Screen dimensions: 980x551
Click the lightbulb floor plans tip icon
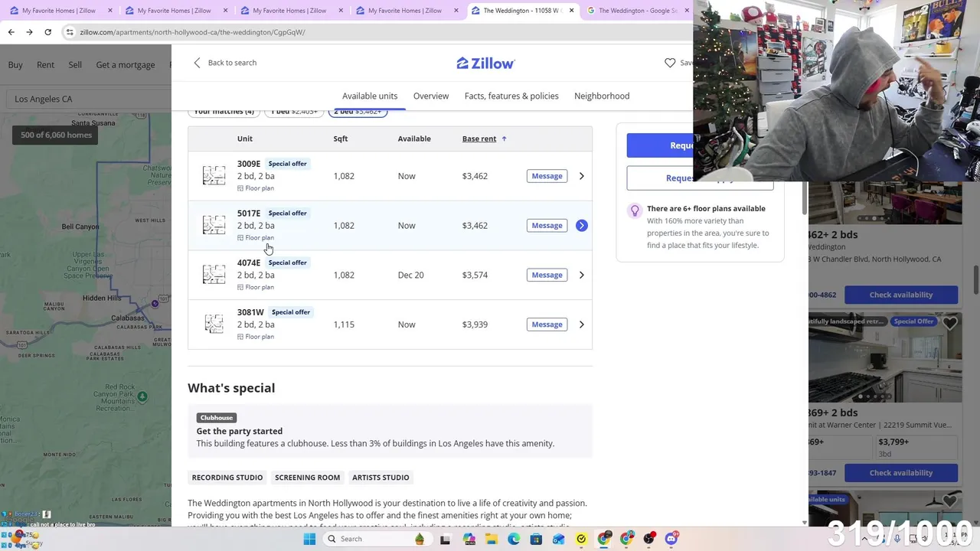pos(635,210)
